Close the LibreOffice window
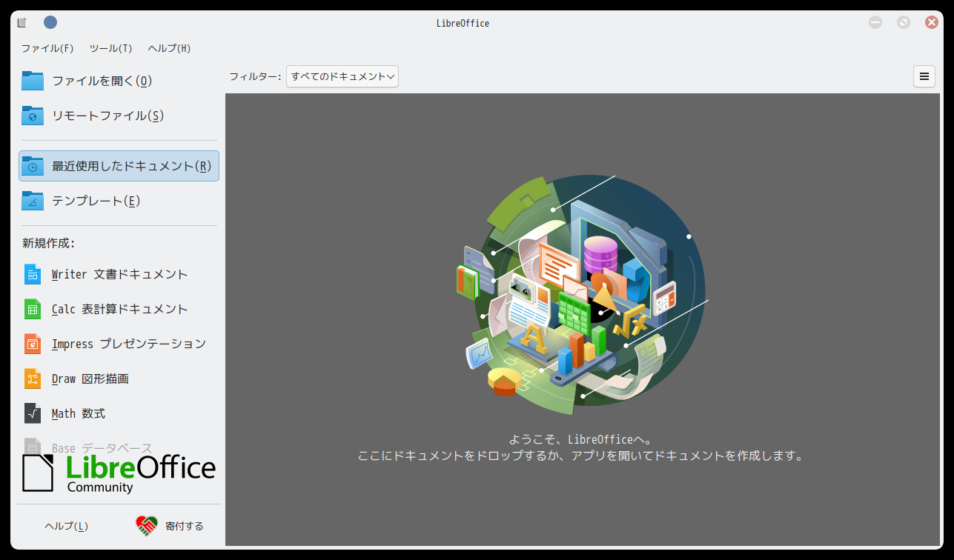 click(x=932, y=22)
